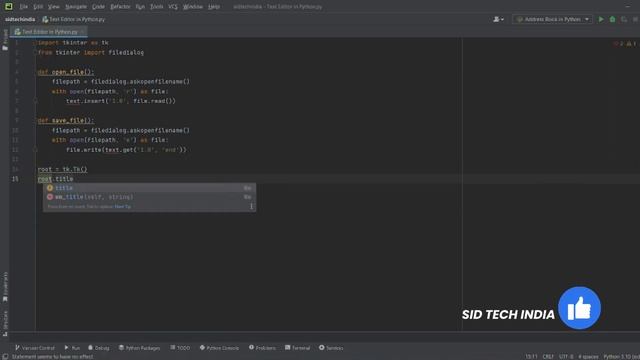Open the completion popup options menu dots
640x360 pixels.
(251, 207)
